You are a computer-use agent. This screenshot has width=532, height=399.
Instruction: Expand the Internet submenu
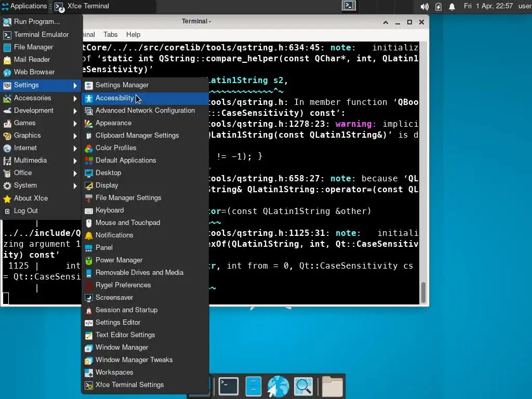tap(41, 148)
